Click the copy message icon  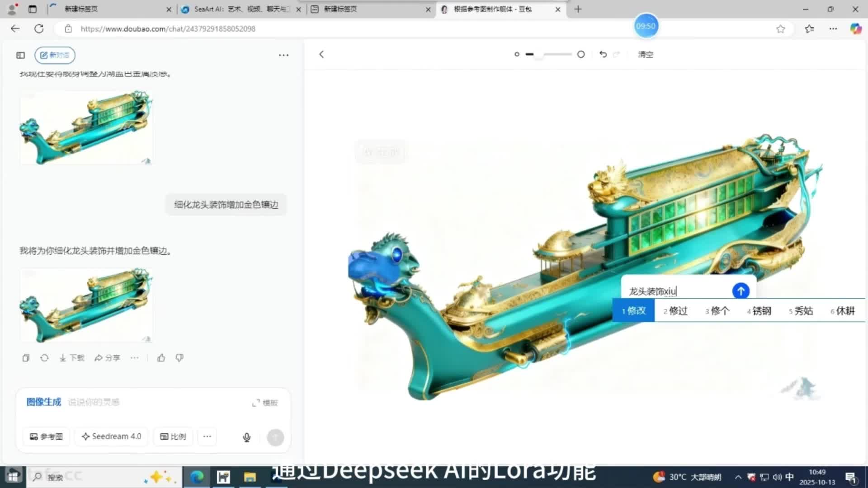click(26, 358)
